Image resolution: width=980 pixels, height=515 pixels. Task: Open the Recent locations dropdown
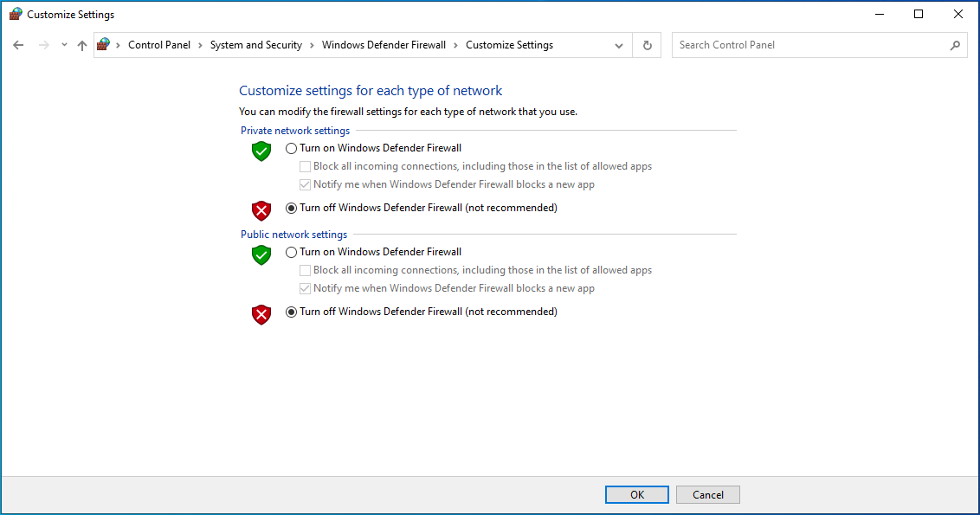[x=64, y=45]
